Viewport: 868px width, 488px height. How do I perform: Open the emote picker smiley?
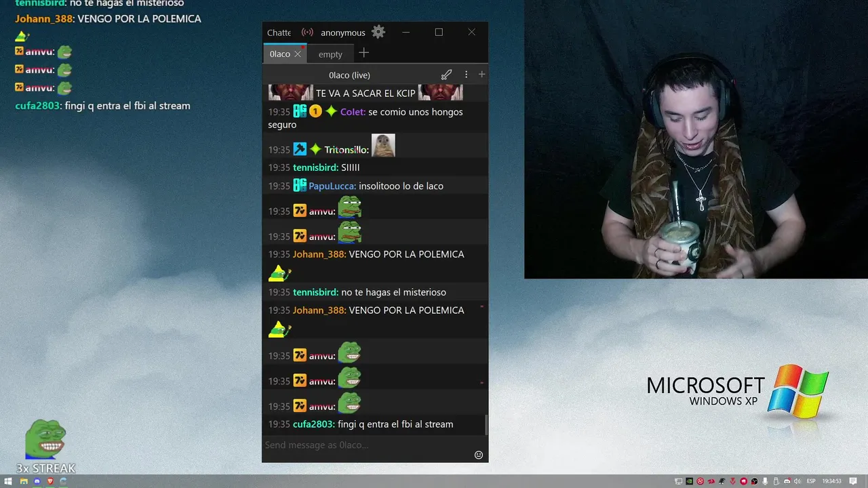(x=479, y=455)
